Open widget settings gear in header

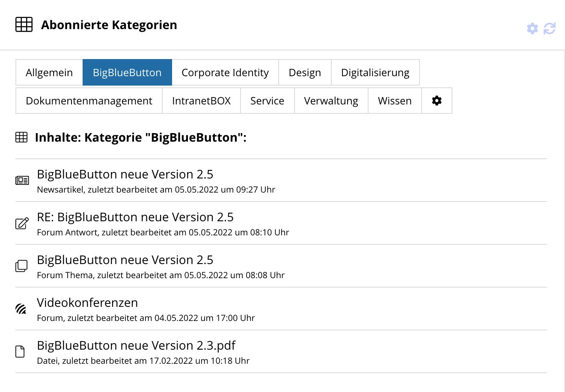(x=532, y=29)
